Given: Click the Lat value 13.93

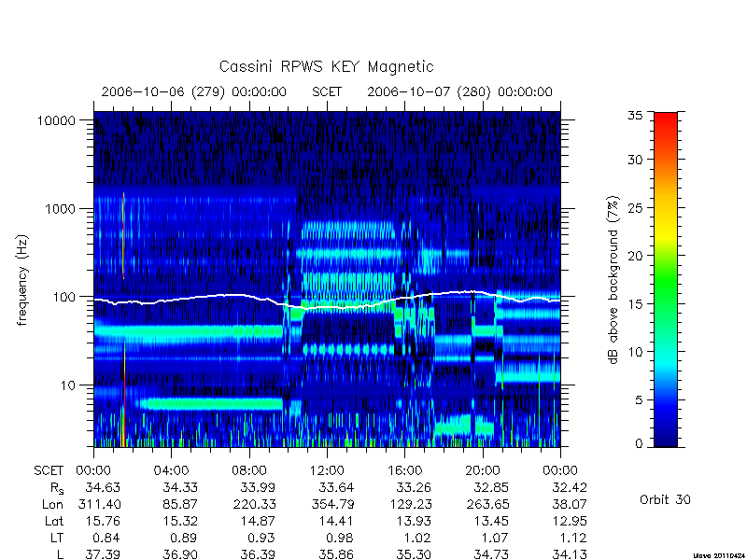Looking at the screenshot, I should [414, 521].
